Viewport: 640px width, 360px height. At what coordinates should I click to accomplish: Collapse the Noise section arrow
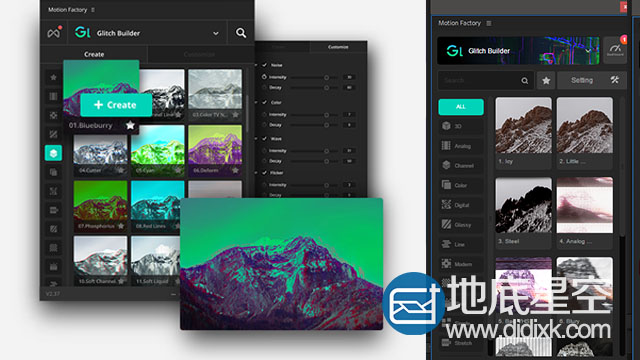point(256,65)
